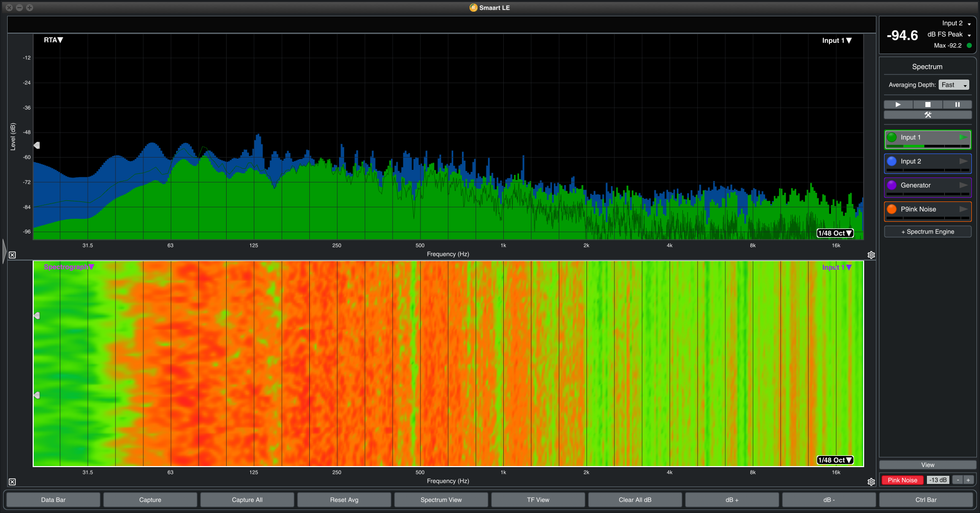Select the Generator engine row
Viewport: 980px width, 513px height.
coord(928,187)
